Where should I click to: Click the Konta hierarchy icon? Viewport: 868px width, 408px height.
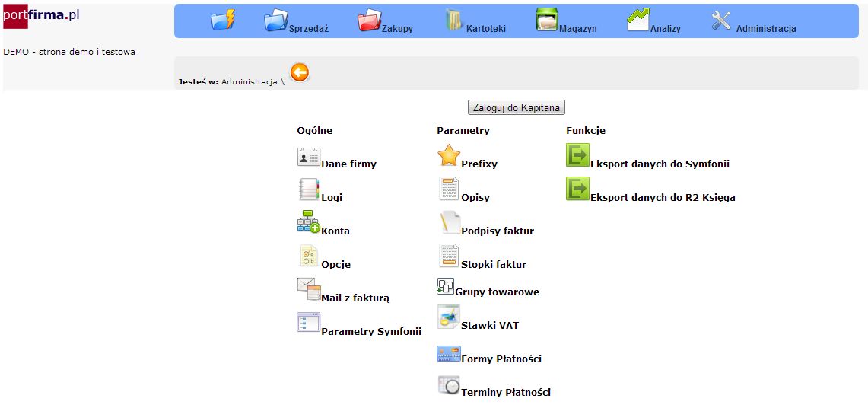coord(308,222)
